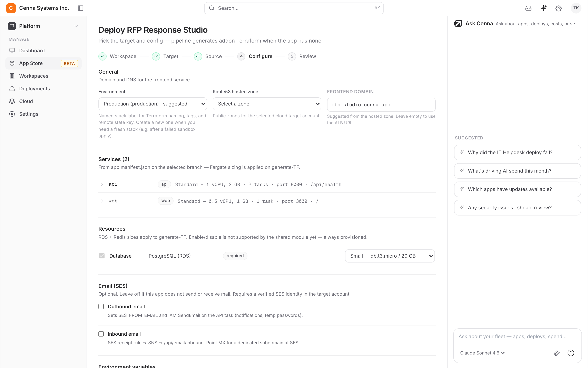
Task: Click the Configure step label
Action: 261,56
